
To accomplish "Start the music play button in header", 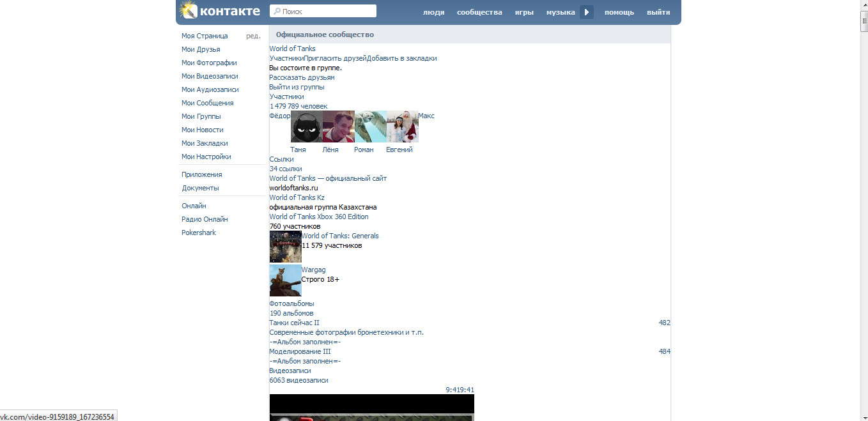I will click(x=587, y=12).
